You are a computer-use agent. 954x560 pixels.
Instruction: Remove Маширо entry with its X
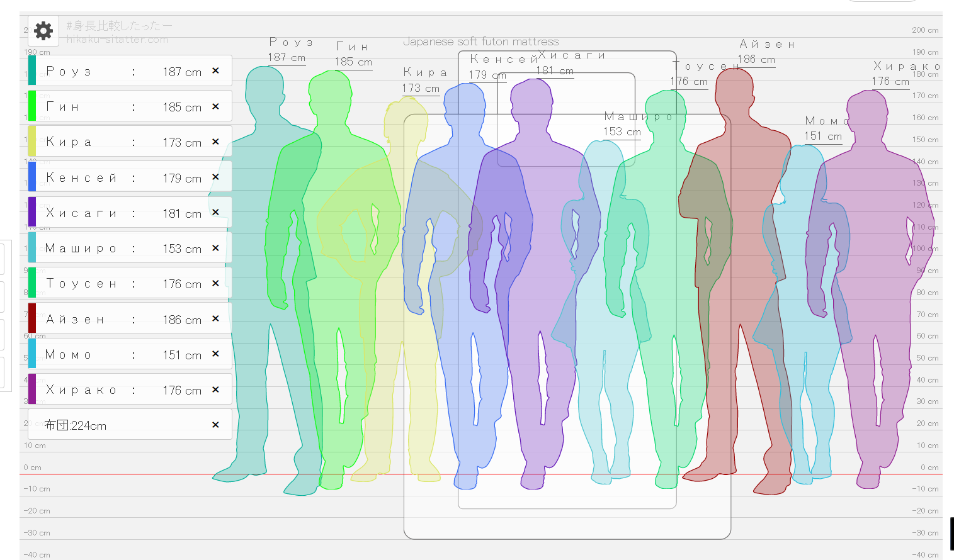click(x=215, y=248)
